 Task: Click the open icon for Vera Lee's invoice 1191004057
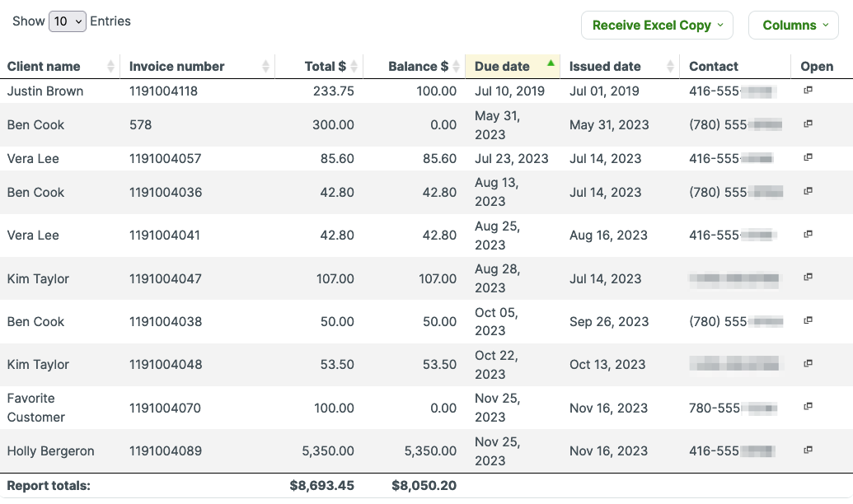[808, 157]
